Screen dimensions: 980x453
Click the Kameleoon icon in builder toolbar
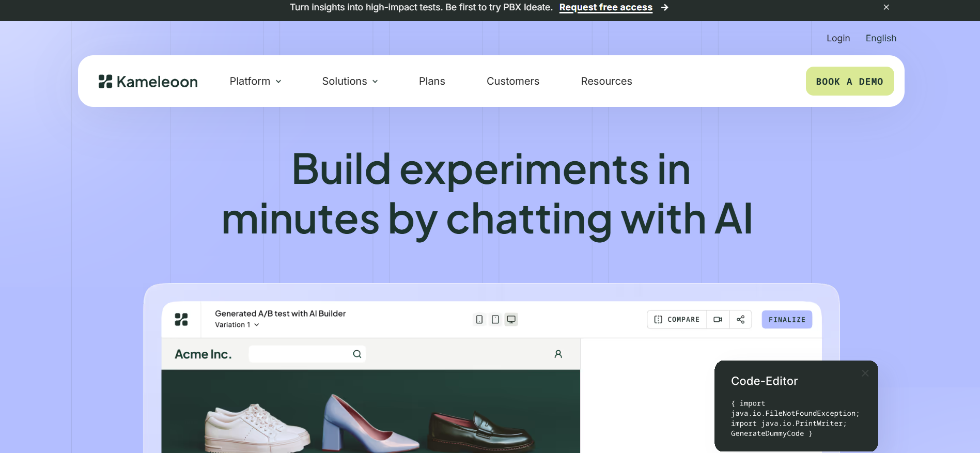tap(181, 320)
